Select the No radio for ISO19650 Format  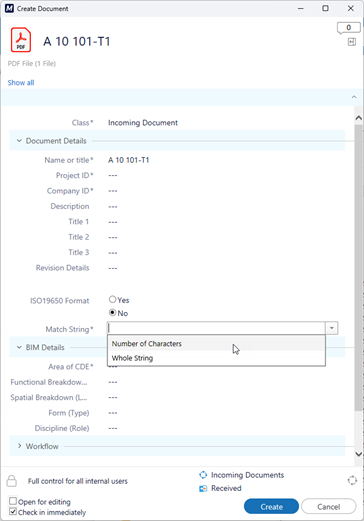pyautogui.click(x=112, y=313)
